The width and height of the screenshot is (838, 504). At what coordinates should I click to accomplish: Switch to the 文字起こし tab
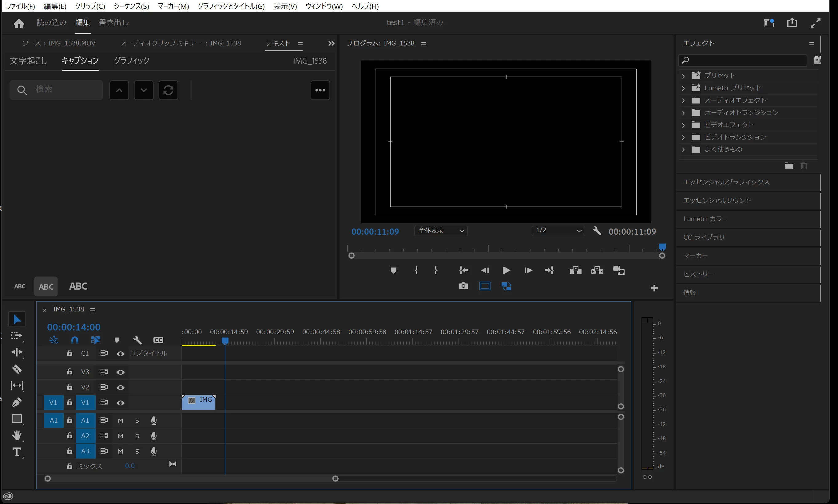pos(28,61)
